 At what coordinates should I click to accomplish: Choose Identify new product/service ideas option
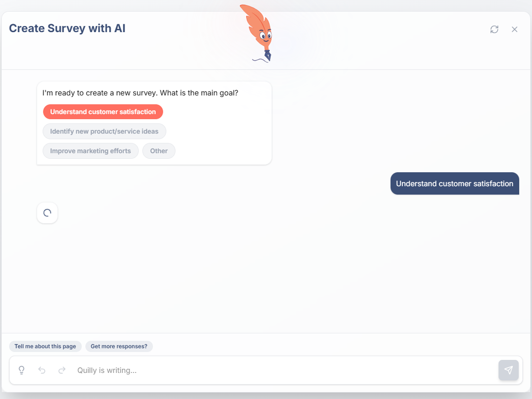pyautogui.click(x=104, y=131)
